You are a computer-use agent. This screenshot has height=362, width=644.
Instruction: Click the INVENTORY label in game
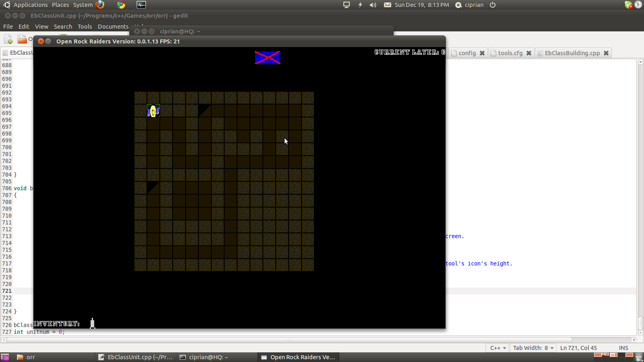click(57, 324)
